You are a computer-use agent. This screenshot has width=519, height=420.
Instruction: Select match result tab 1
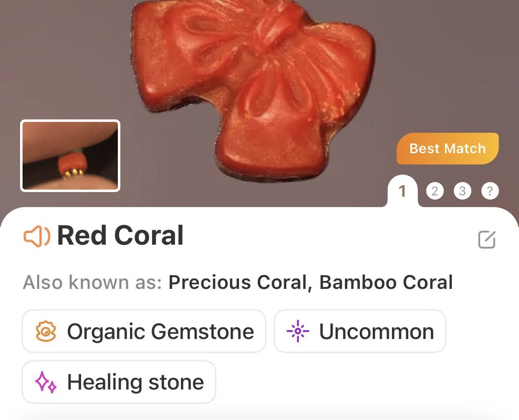(x=402, y=191)
